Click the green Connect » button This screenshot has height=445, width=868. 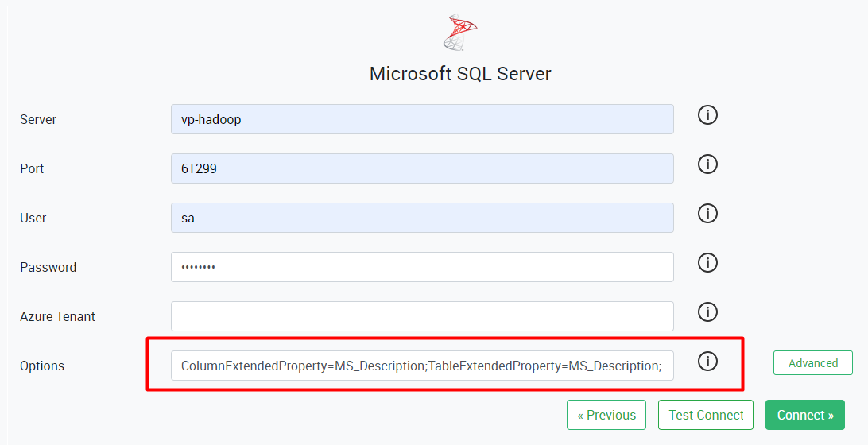tap(804, 415)
